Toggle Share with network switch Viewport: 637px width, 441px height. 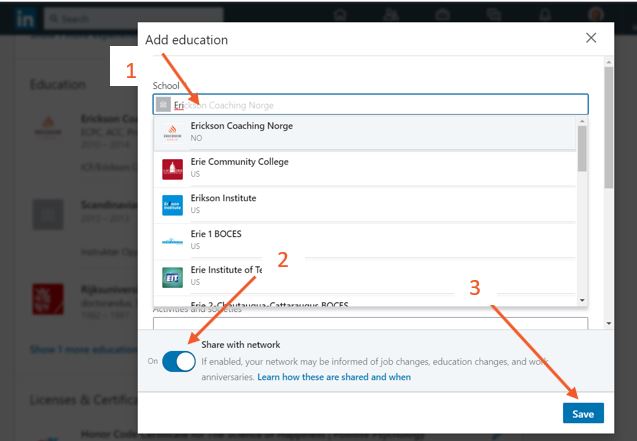tap(179, 361)
